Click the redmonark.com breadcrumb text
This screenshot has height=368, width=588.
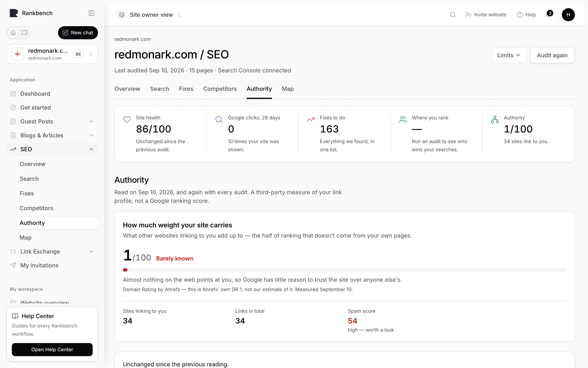[x=133, y=39]
